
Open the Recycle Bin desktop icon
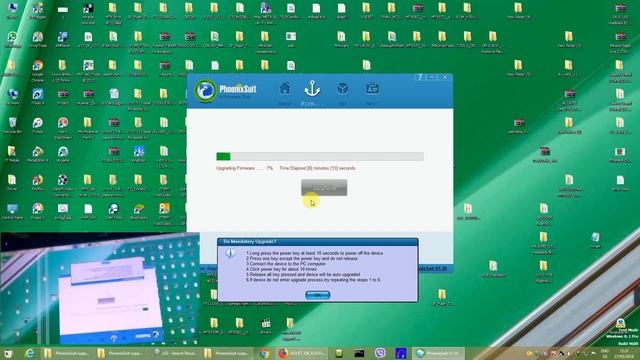pos(12,124)
